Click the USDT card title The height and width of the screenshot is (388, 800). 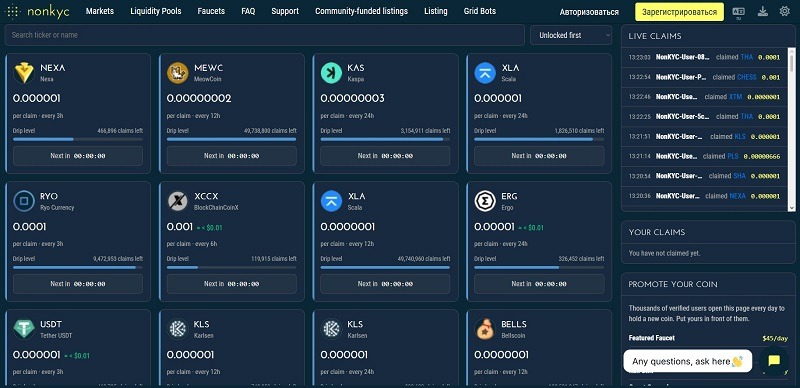pyautogui.click(x=51, y=324)
